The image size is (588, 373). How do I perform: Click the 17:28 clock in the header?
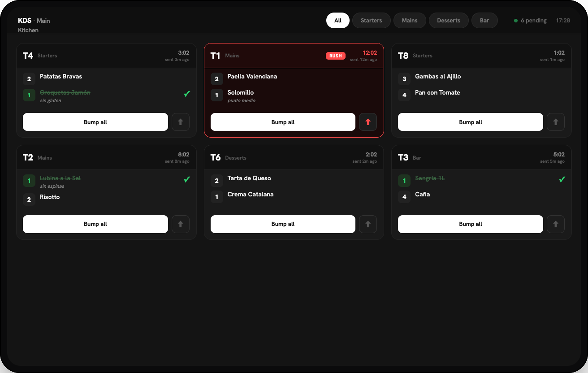tap(563, 21)
